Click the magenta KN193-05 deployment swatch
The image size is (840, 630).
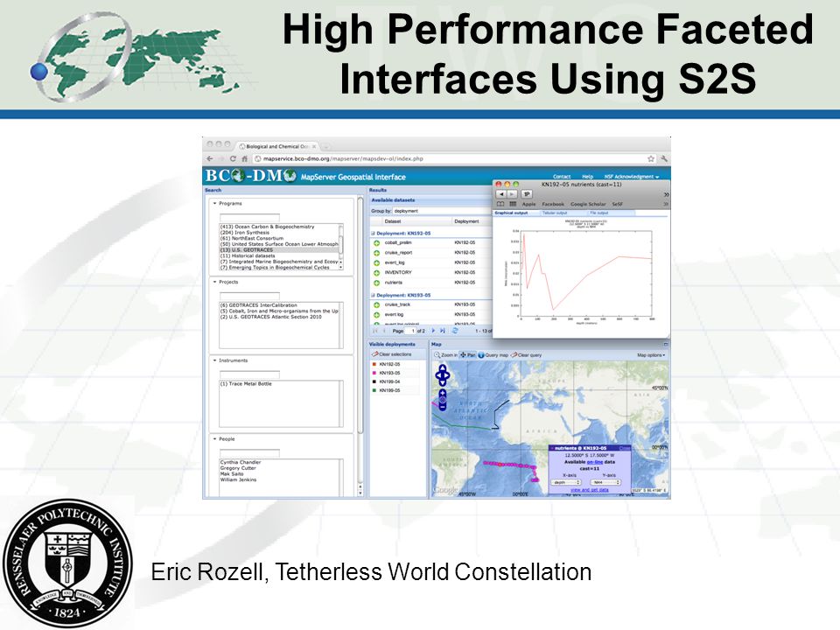click(374, 373)
